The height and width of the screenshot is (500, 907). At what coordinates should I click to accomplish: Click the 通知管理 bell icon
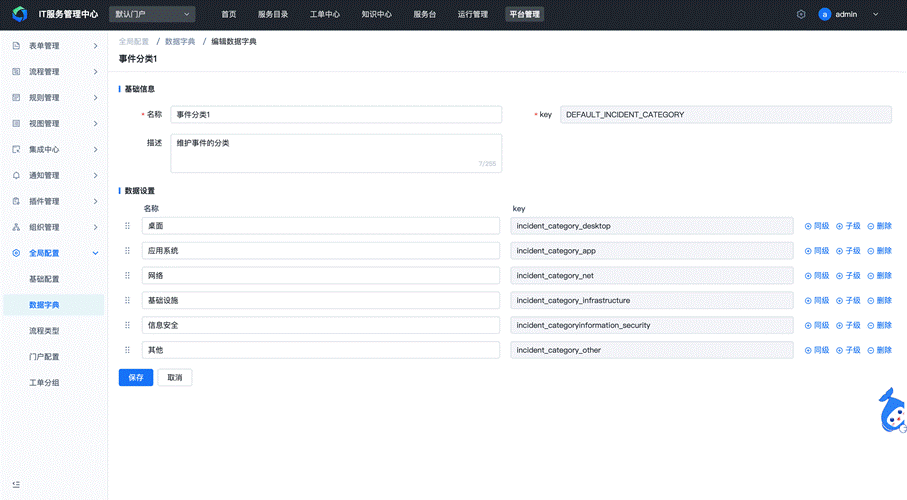pos(16,175)
